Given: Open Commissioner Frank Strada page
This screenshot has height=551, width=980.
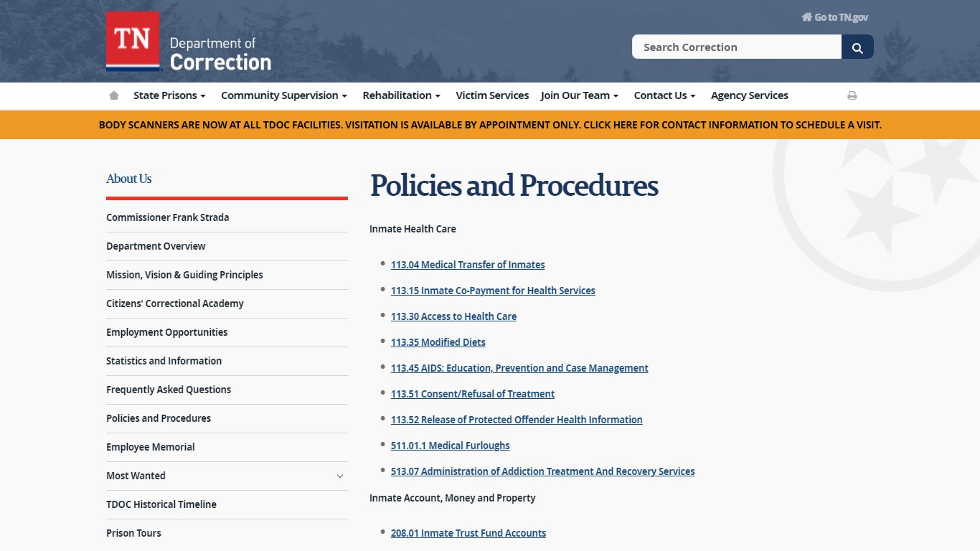Looking at the screenshot, I should [x=168, y=217].
